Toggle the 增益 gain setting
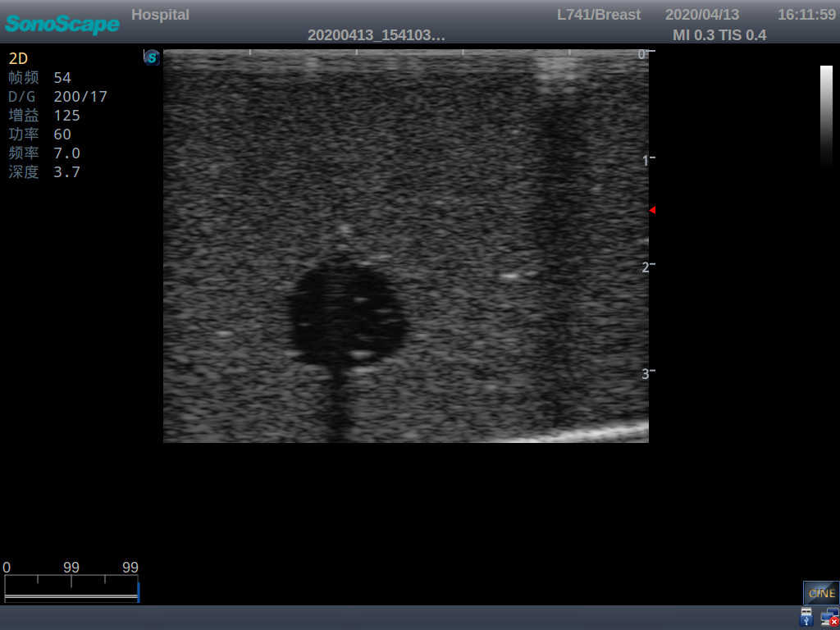The width and height of the screenshot is (840, 630). pos(24,115)
